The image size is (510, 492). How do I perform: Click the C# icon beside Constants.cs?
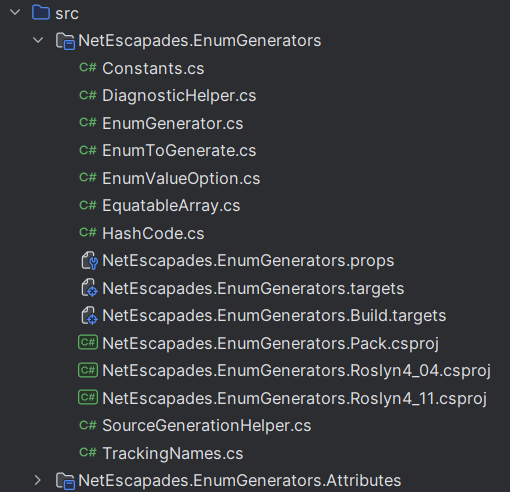88,68
